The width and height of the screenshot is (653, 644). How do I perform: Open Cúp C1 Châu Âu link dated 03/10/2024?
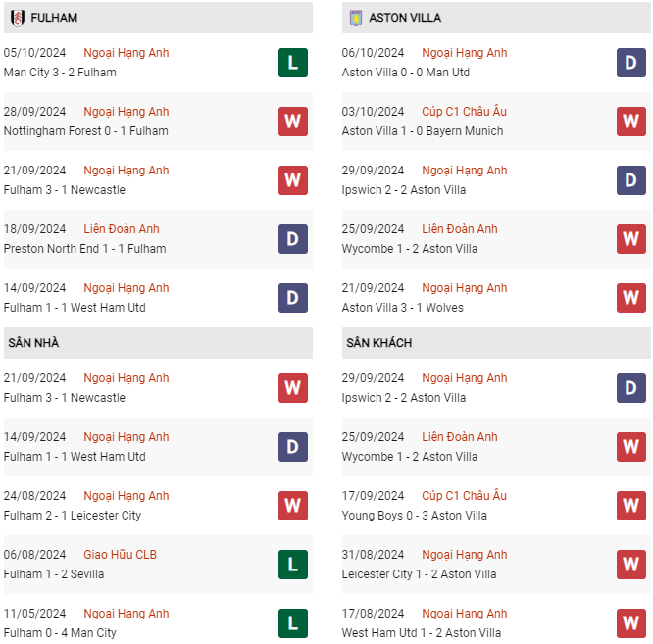(x=464, y=112)
